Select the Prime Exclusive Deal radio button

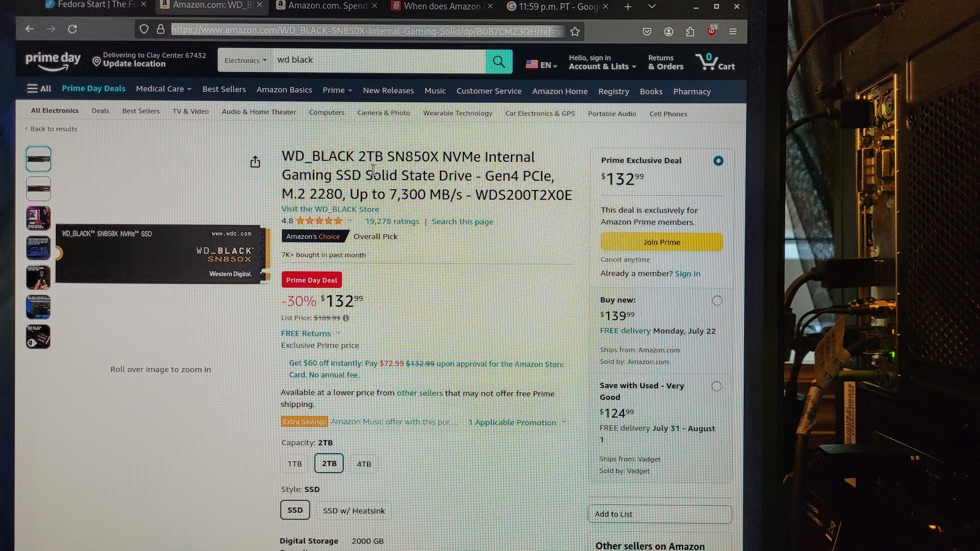point(718,161)
